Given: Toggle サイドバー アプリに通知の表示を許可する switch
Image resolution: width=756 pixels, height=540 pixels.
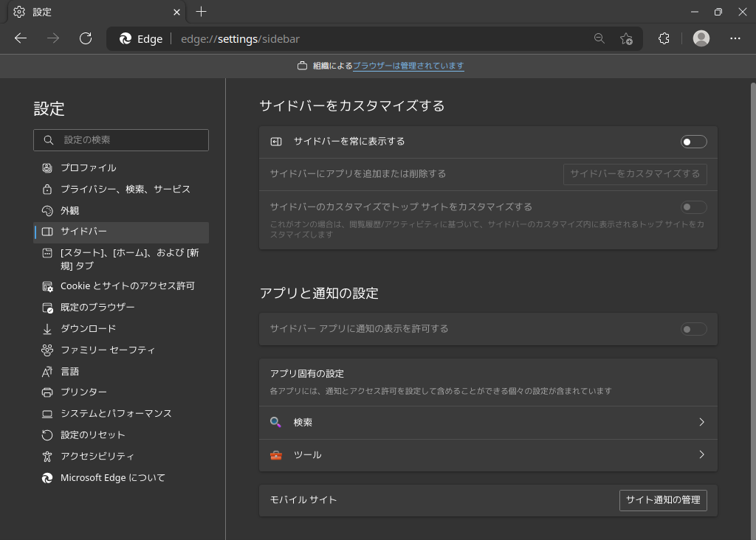Looking at the screenshot, I should 693,329.
